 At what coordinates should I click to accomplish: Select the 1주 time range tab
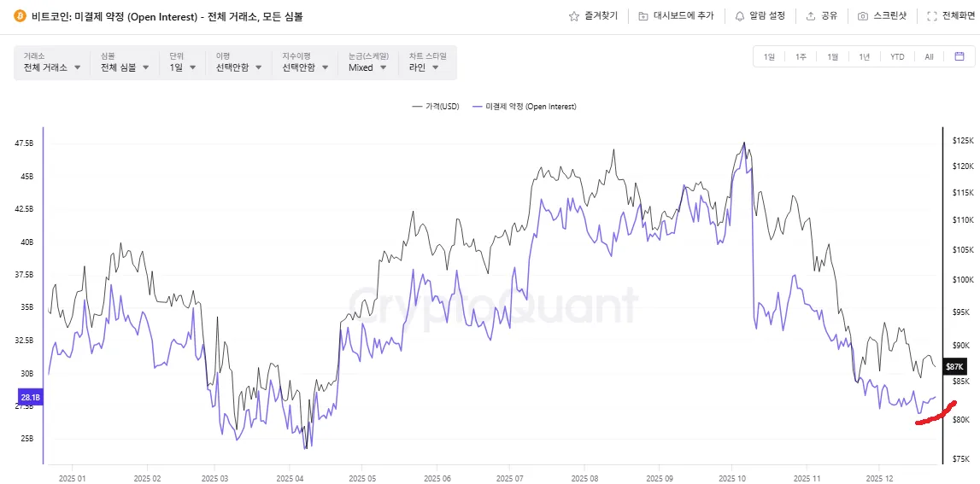(801, 57)
